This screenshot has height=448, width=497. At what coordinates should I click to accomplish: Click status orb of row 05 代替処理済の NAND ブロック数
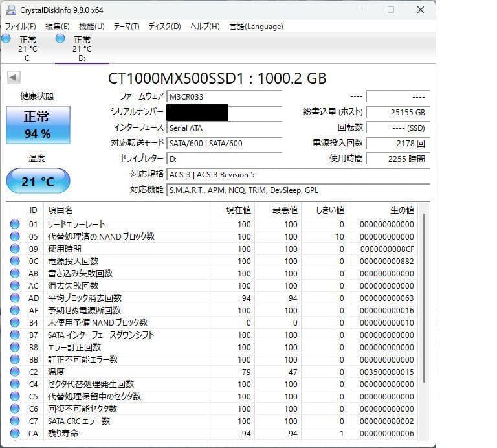pos(15,236)
